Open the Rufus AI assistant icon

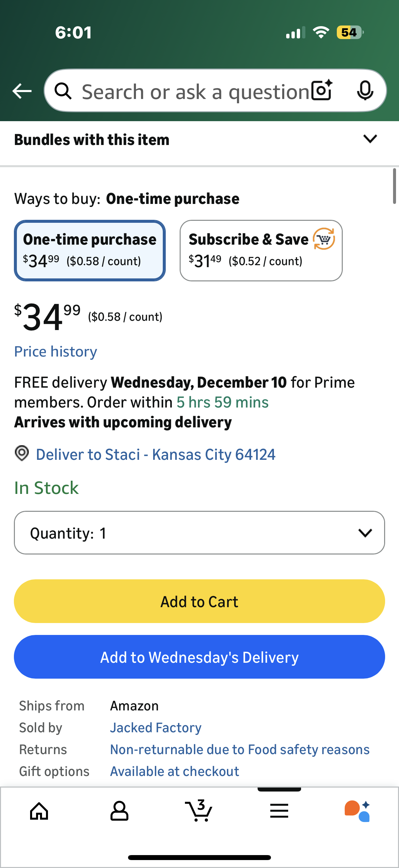tap(357, 811)
